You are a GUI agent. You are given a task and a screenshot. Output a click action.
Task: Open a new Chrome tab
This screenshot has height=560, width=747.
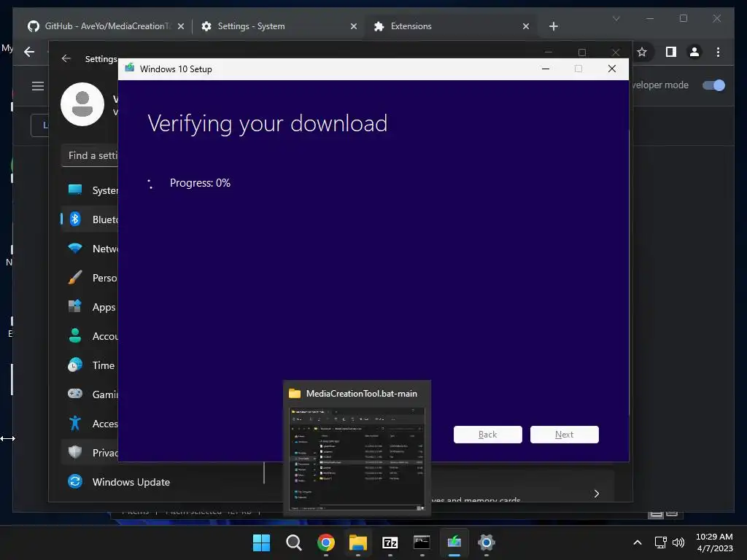click(x=553, y=27)
